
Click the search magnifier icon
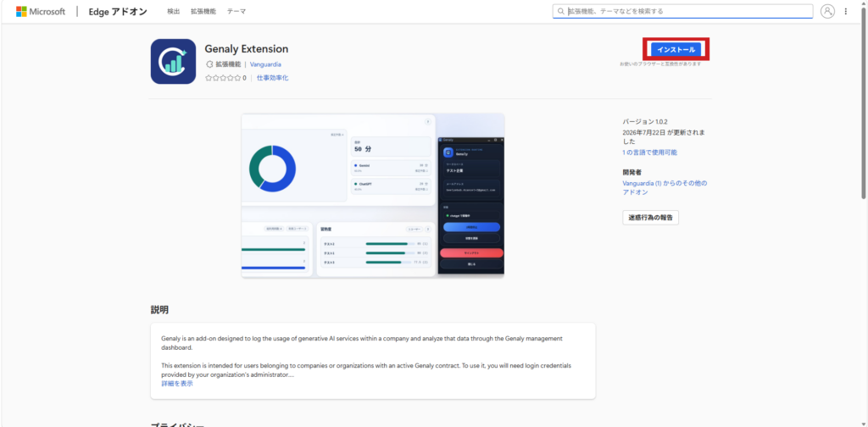[561, 11]
